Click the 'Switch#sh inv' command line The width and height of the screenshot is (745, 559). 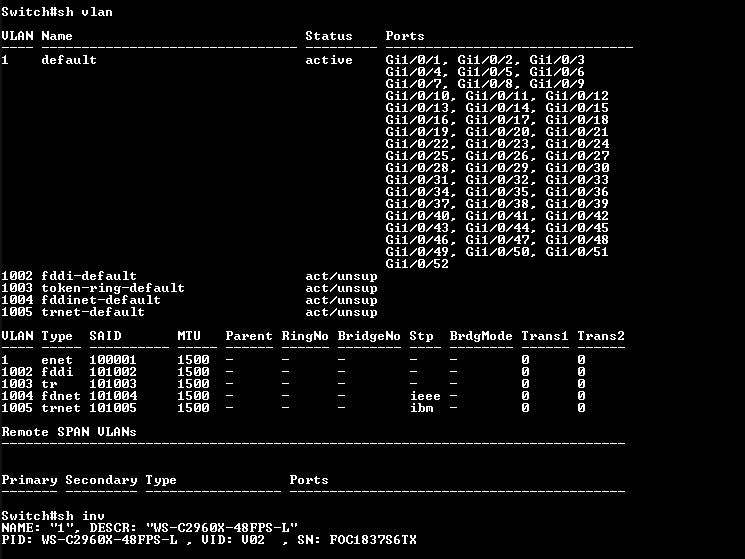[x=53, y=516]
